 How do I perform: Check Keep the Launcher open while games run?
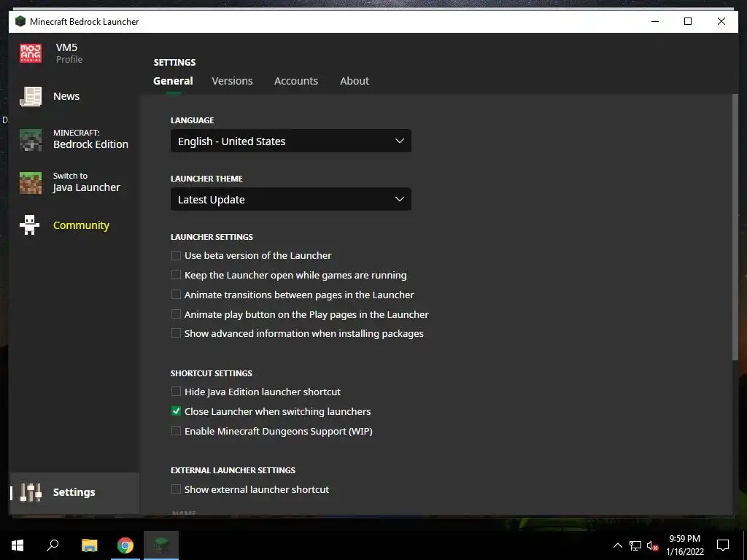(176, 275)
